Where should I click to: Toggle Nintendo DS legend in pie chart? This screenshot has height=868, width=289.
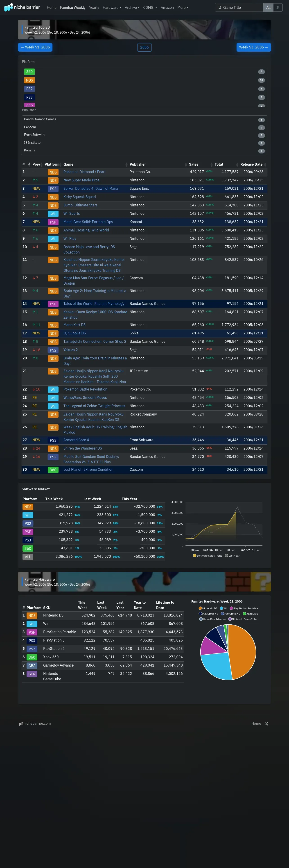[208, 608]
